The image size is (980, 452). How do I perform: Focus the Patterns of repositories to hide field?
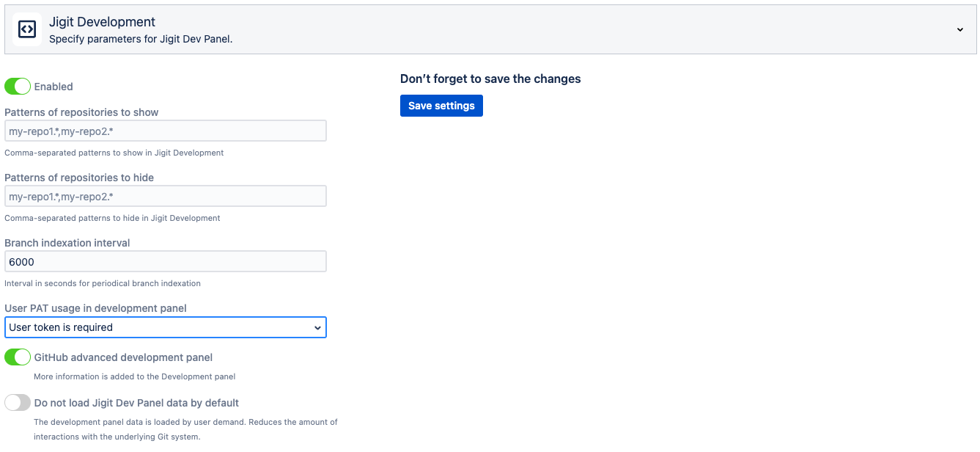(x=165, y=197)
